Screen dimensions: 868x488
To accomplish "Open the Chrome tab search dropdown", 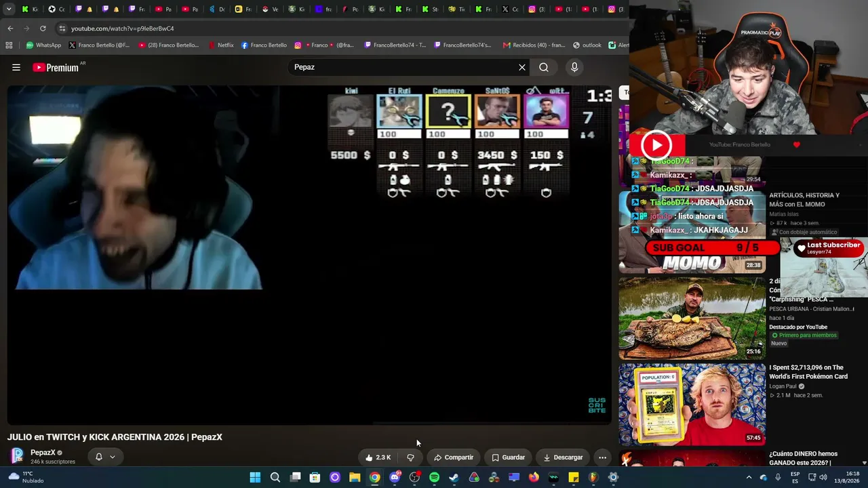I will point(9,9).
